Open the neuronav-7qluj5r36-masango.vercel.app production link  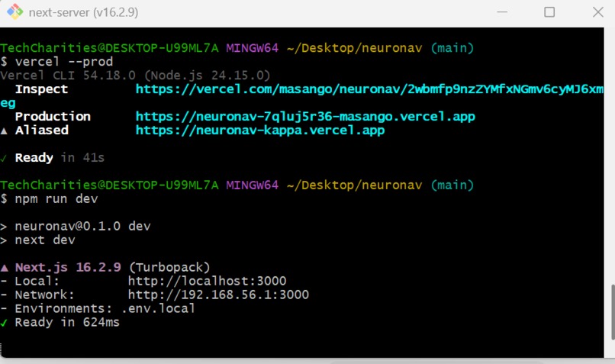305,117
